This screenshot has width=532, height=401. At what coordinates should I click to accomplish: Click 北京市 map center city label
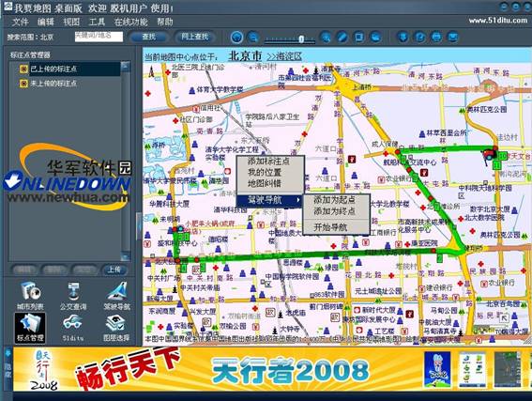(245, 55)
